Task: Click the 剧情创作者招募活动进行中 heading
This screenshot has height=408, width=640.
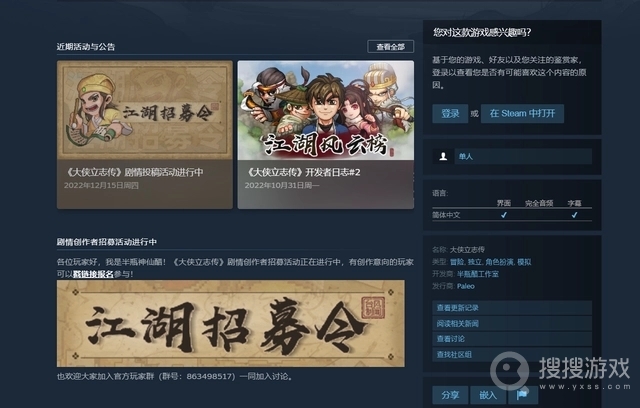Action: pyautogui.click(x=107, y=242)
